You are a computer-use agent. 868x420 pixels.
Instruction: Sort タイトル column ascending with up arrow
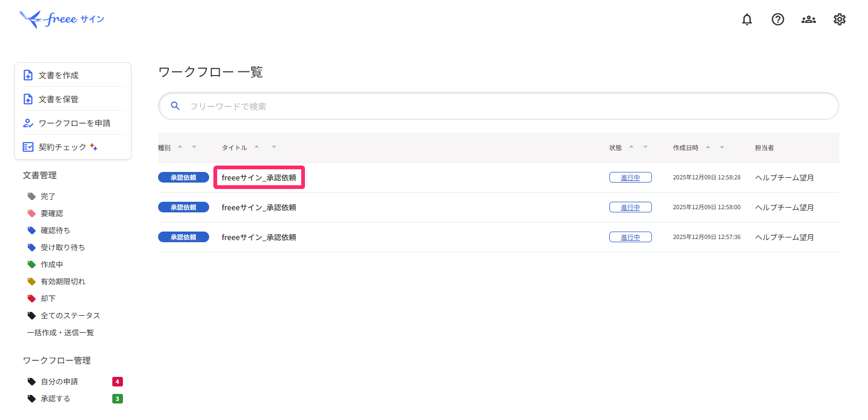257,147
